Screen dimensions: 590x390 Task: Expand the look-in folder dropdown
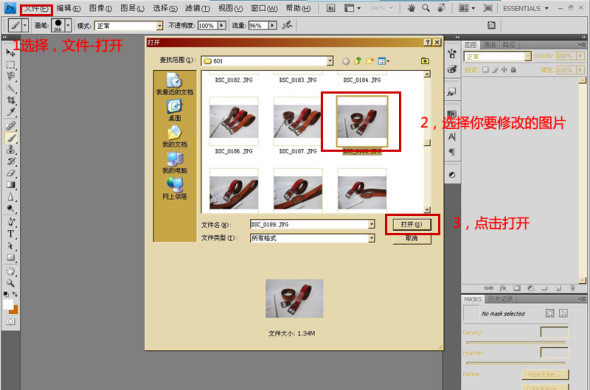click(x=330, y=61)
